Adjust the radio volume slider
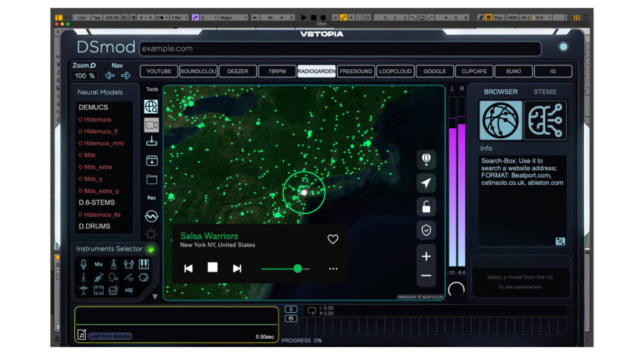Screen dimensions: 644x355 click(x=286, y=269)
